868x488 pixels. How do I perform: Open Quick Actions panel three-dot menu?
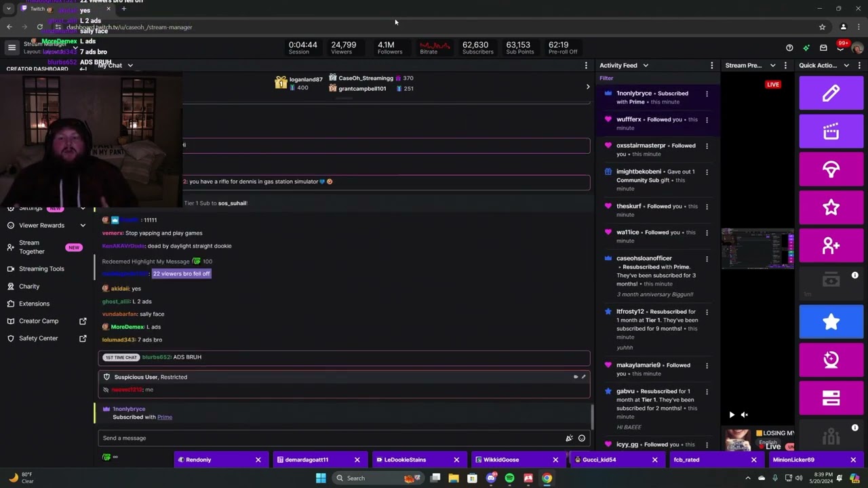point(859,66)
